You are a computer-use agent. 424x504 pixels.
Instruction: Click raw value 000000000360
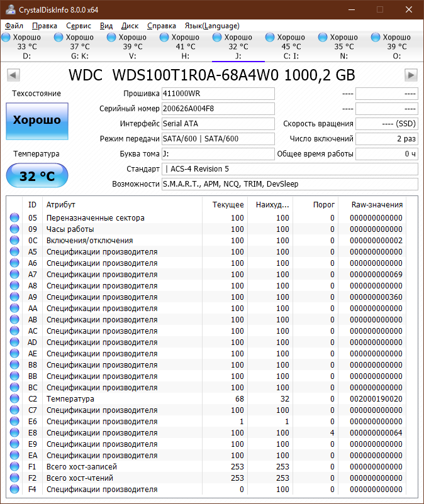pyautogui.click(x=376, y=297)
